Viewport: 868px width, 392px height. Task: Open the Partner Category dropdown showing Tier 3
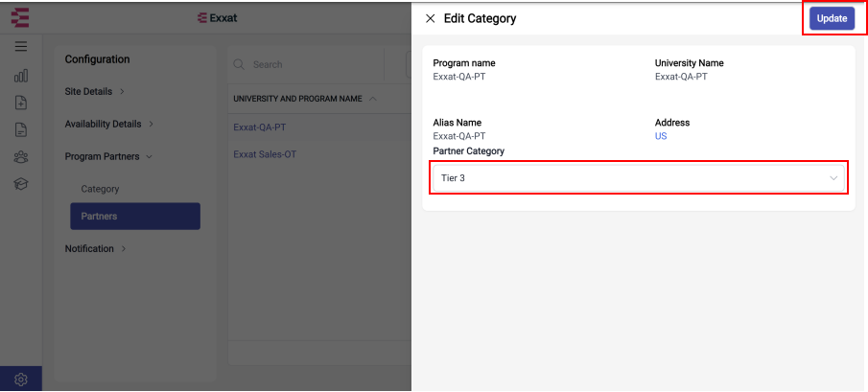click(x=639, y=178)
